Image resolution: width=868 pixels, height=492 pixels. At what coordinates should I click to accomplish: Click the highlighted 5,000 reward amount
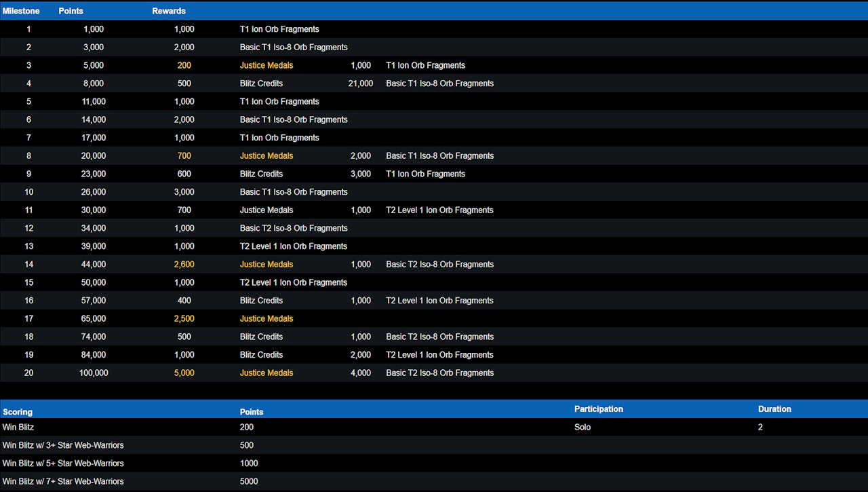tap(184, 373)
